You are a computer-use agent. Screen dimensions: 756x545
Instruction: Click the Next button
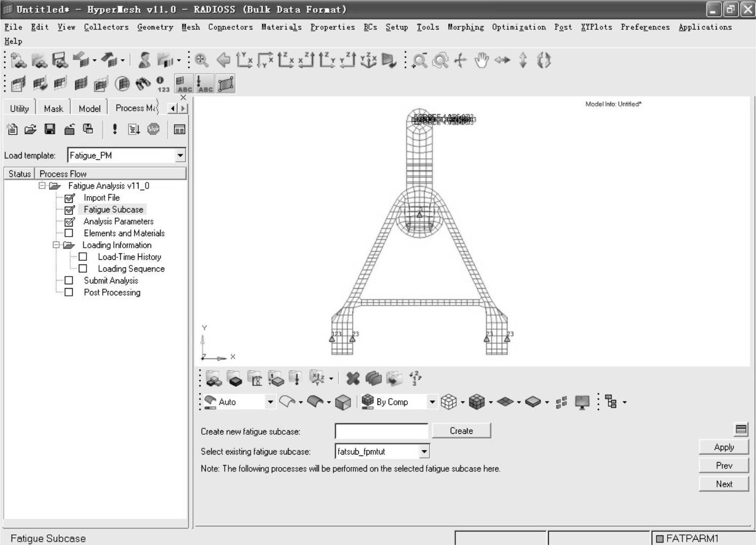pos(724,484)
